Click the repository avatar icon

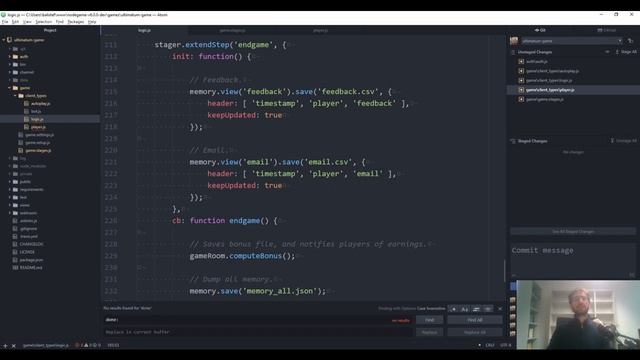pyautogui.click(x=514, y=41)
